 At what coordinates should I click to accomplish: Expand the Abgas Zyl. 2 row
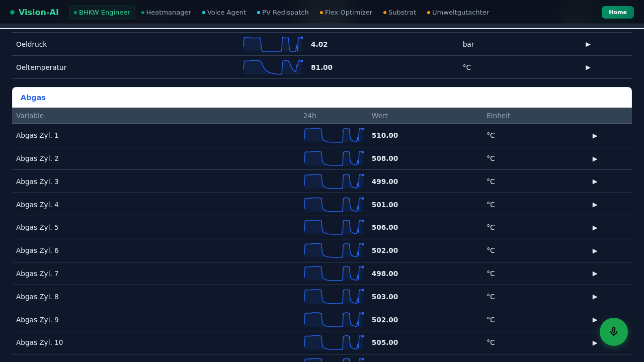595,158
